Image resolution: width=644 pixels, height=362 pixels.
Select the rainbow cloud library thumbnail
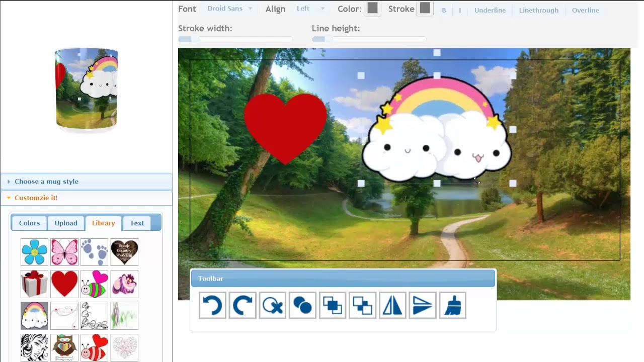[34, 316]
